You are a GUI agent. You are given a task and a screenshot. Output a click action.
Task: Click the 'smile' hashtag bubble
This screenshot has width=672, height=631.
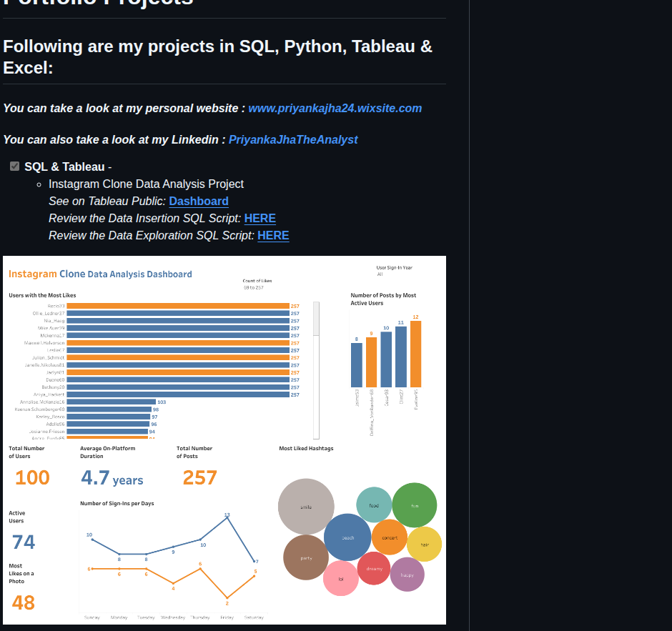(x=306, y=507)
